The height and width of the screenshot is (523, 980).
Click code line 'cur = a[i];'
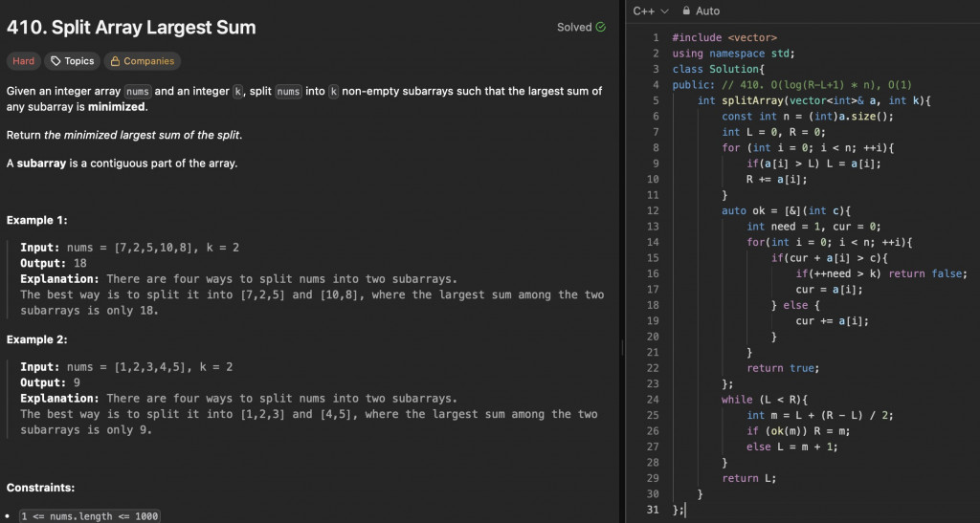pos(829,290)
